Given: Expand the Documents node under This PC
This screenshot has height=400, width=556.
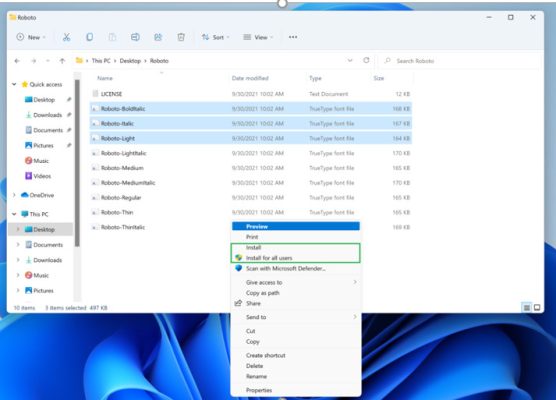Looking at the screenshot, I should (x=18, y=245).
